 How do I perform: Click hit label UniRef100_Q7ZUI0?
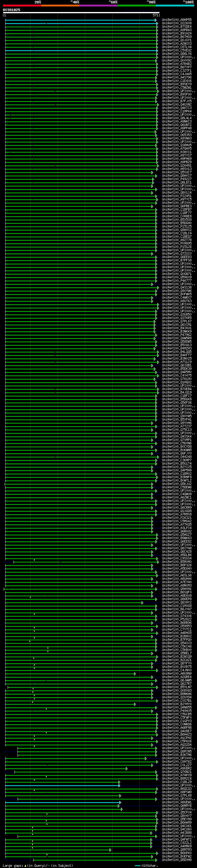177,253
